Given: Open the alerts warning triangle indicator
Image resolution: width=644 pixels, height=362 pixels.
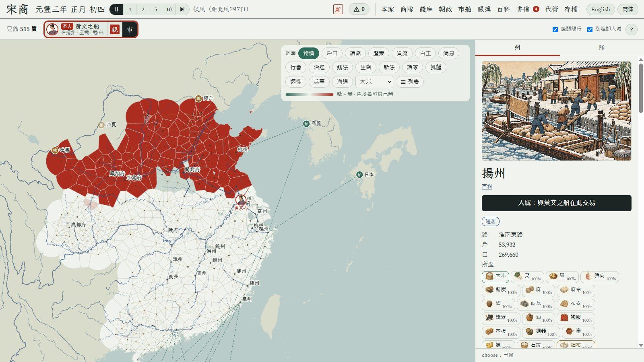Looking at the screenshot, I should tap(359, 9).
